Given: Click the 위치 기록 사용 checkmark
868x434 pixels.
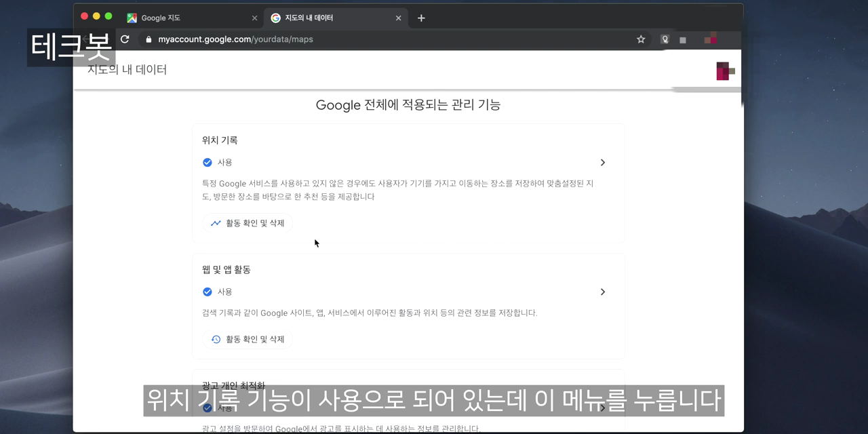Looking at the screenshot, I should (x=208, y=163).
